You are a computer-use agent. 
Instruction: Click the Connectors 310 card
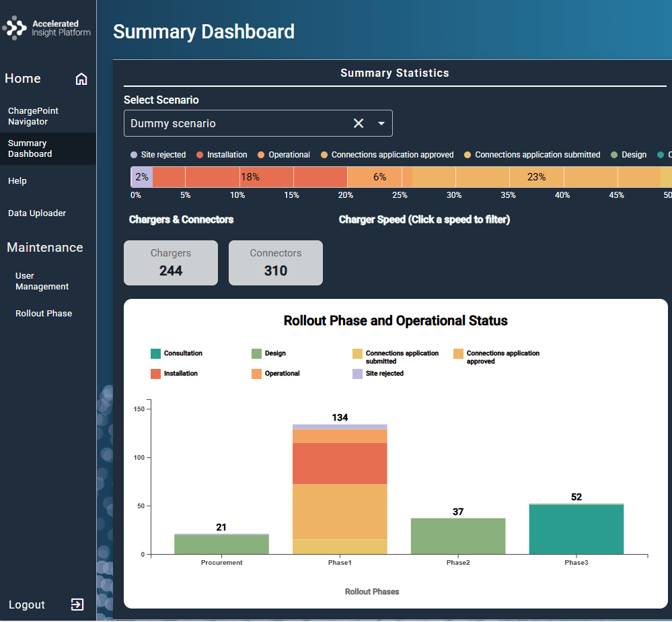coord(276,263)
